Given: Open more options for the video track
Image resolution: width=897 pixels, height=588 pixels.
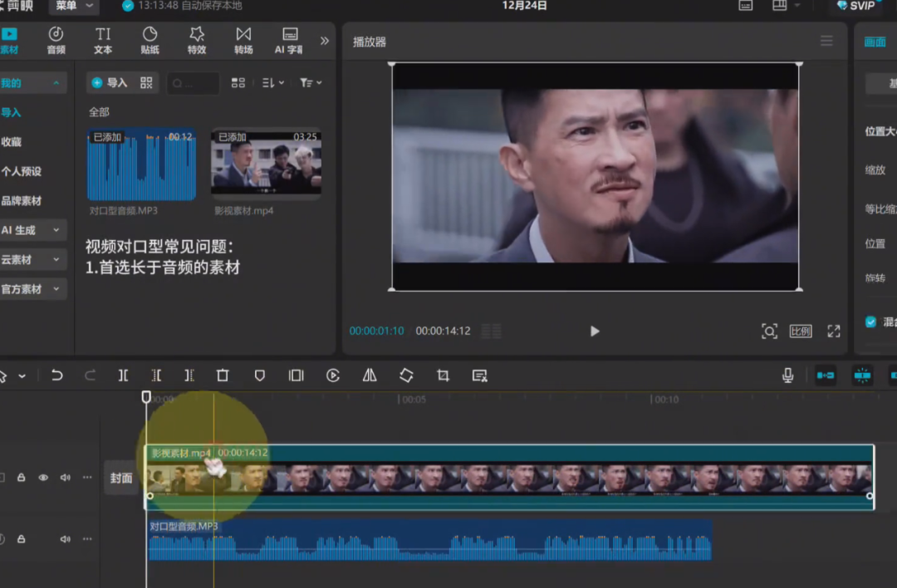Looking at the screenshot, I should [x=87, y=477].
